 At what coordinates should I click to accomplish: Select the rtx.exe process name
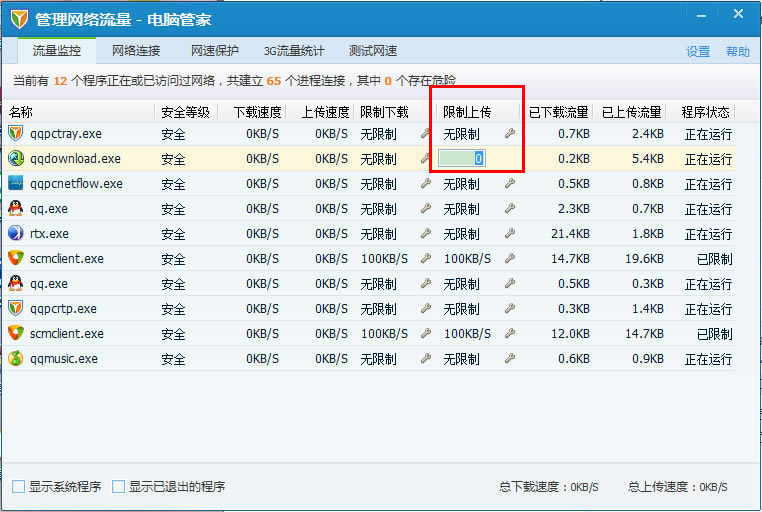point(49,234)
